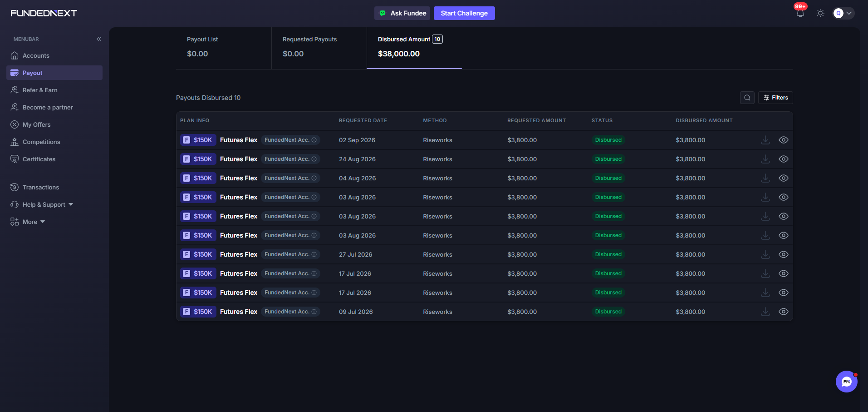The height and width of the screenshot is (412, 868).
Task: View details of 27 Jul 2026 payout
Action: (784, 254)
